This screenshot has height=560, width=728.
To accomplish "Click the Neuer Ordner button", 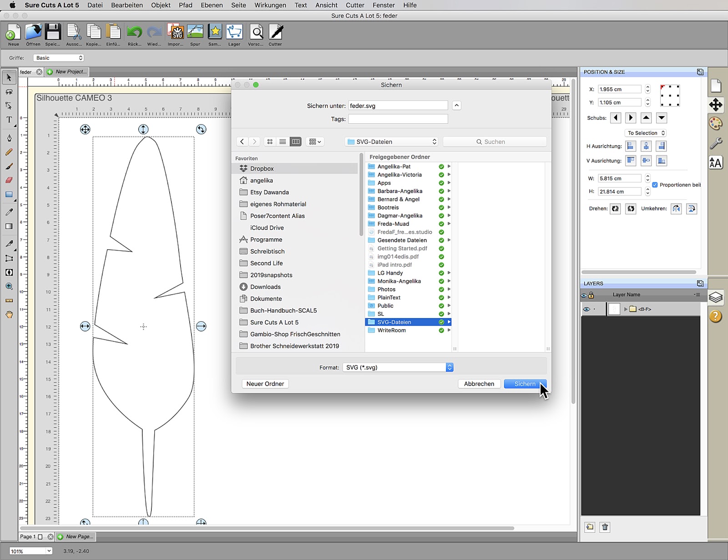I will tap(265, 383).
